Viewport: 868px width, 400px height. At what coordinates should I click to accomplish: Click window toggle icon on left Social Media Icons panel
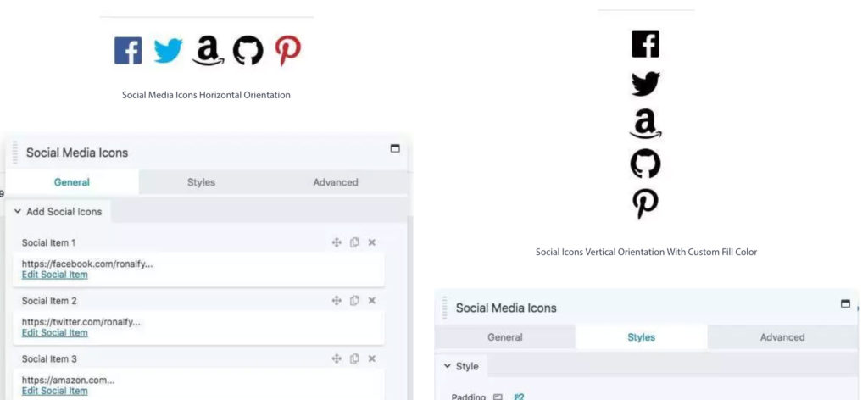pyautogui.click(x=395, y=148)
